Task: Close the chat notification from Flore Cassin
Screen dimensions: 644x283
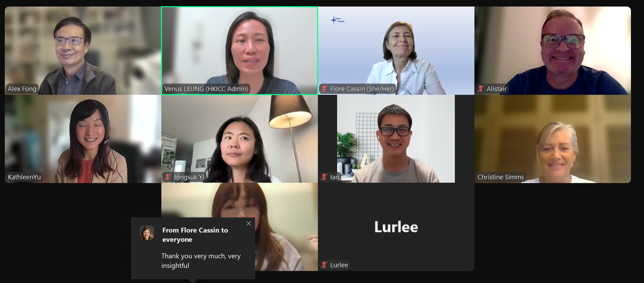Action: point(249,224)
